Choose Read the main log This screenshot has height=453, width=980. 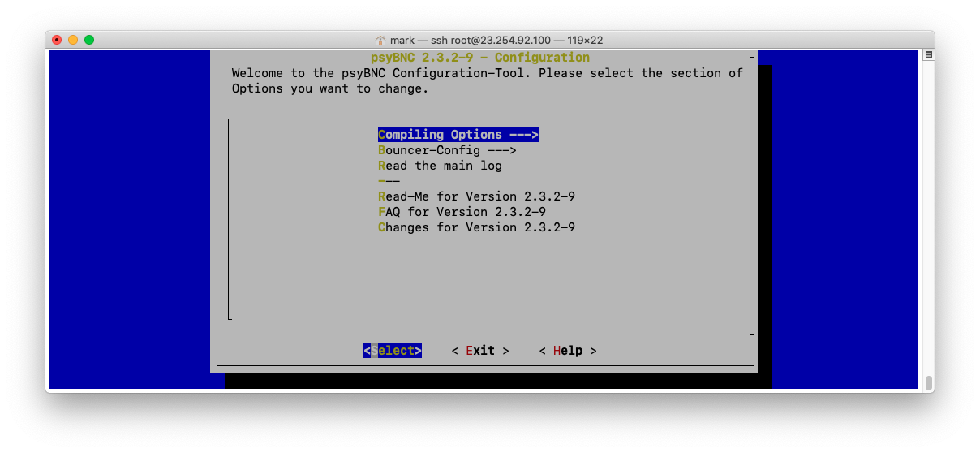tap(440, 166)
